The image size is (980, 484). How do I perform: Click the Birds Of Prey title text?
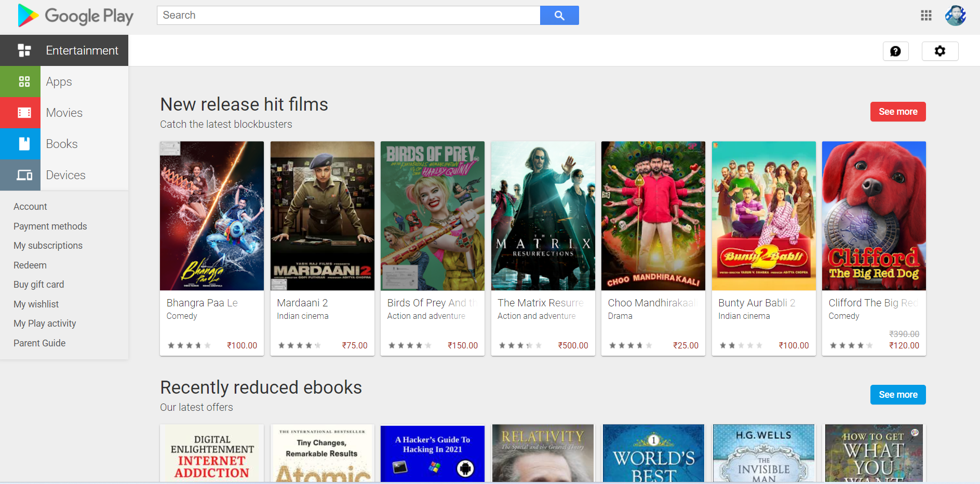432,303
